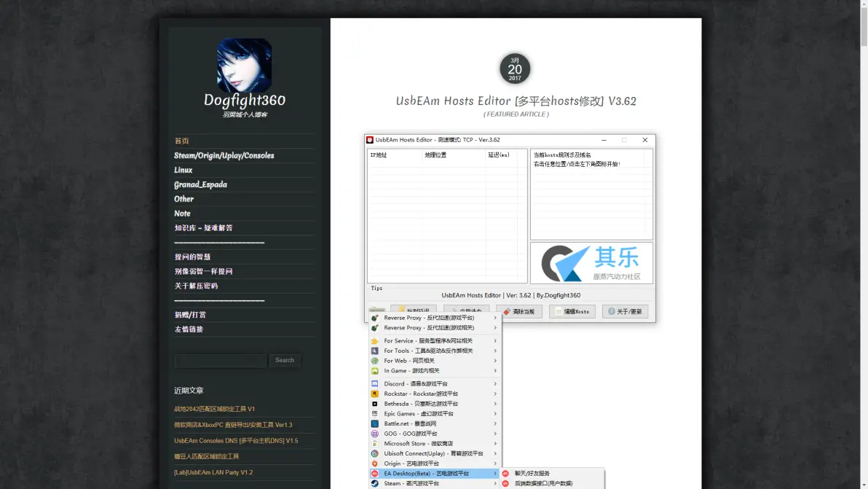Viewport: 868px width, 489px height.
Task: Go to the Granad_Espada category
Action: click(x=200, y=184)
